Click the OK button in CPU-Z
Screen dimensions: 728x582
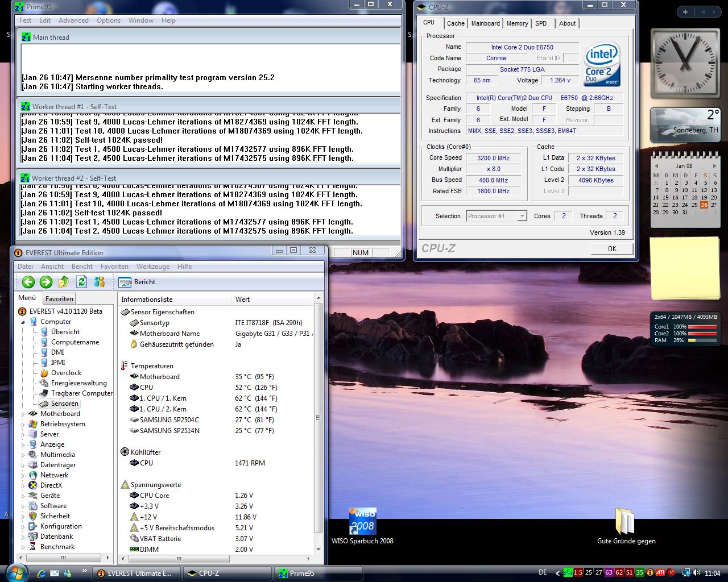click(612, 248)
